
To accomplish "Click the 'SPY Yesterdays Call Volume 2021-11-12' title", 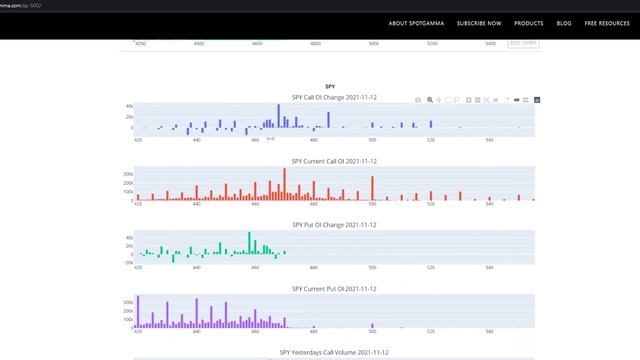I will (x=334, y=352).
